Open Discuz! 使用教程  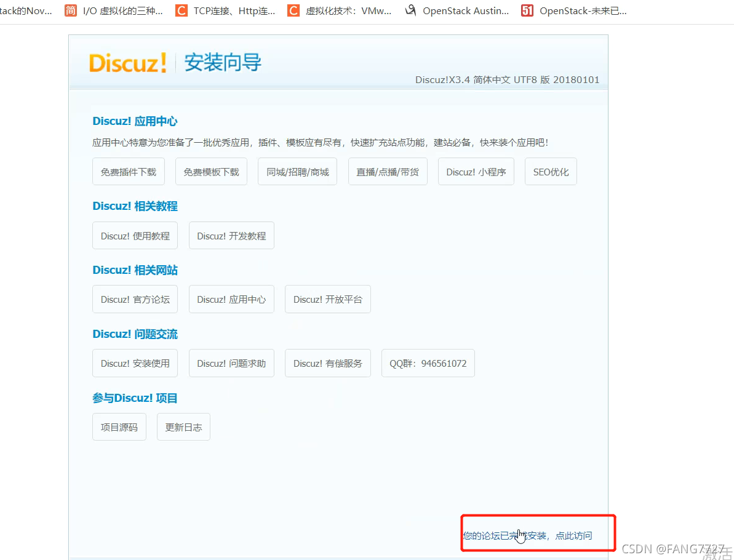(x=135, y=236)
